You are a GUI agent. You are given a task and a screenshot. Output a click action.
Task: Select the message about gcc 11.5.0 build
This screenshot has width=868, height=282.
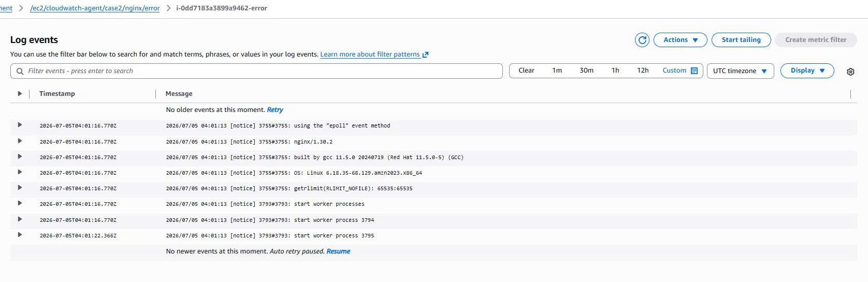pos(314,158)
